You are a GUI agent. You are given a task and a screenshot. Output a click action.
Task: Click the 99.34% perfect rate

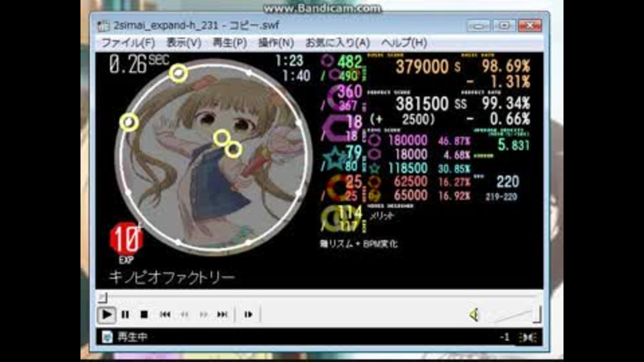506,103
